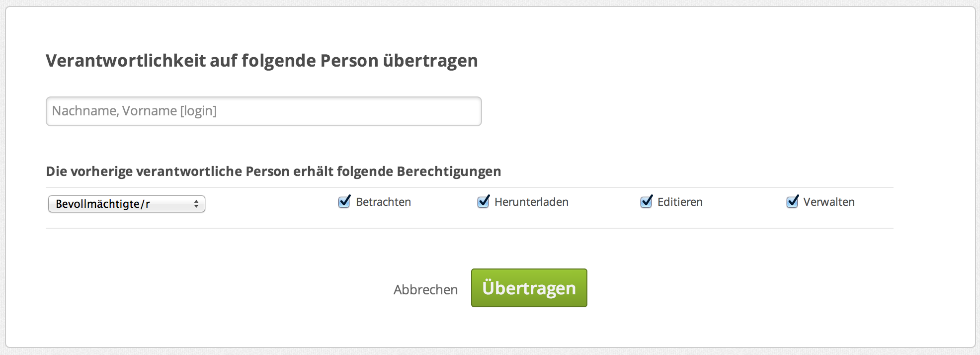Click the subheading about vorherige verantwortliche Person

pos(273,172)
